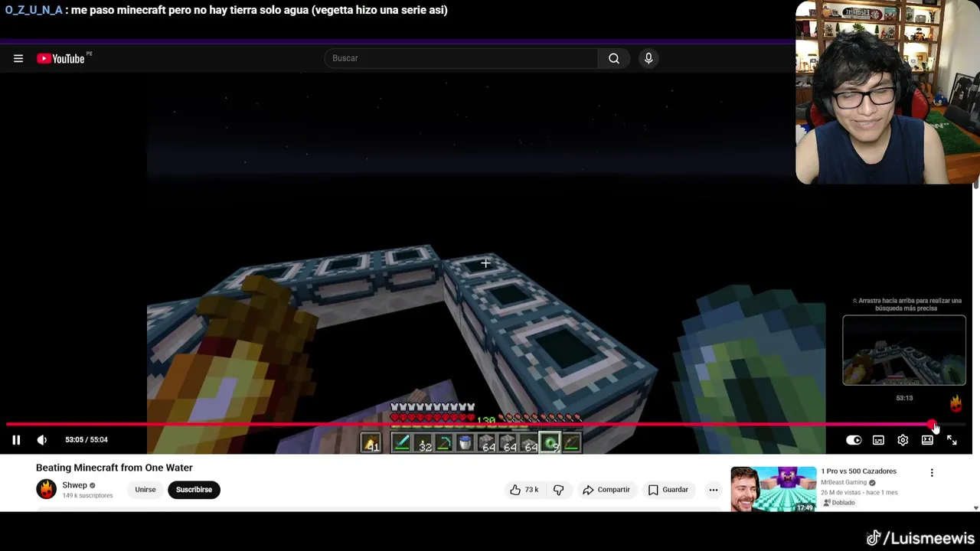
Task: Click the magnifier search button
Action: pos(614,58)
